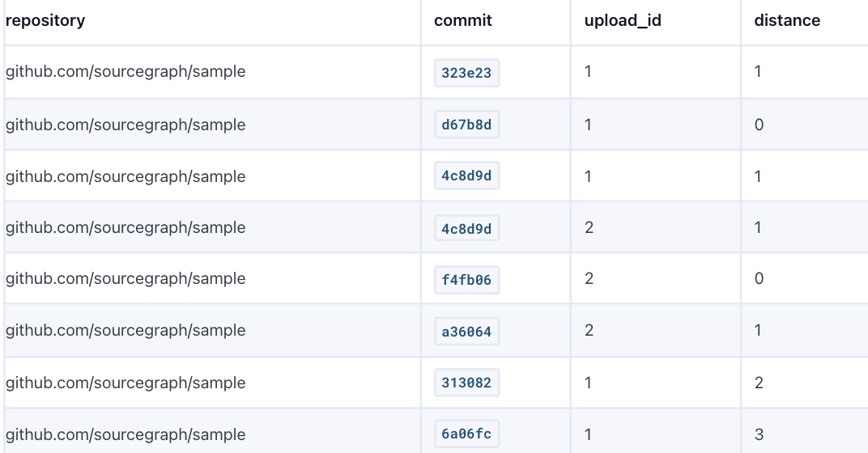Click the 6a06fc commit badge

[466, 434]
